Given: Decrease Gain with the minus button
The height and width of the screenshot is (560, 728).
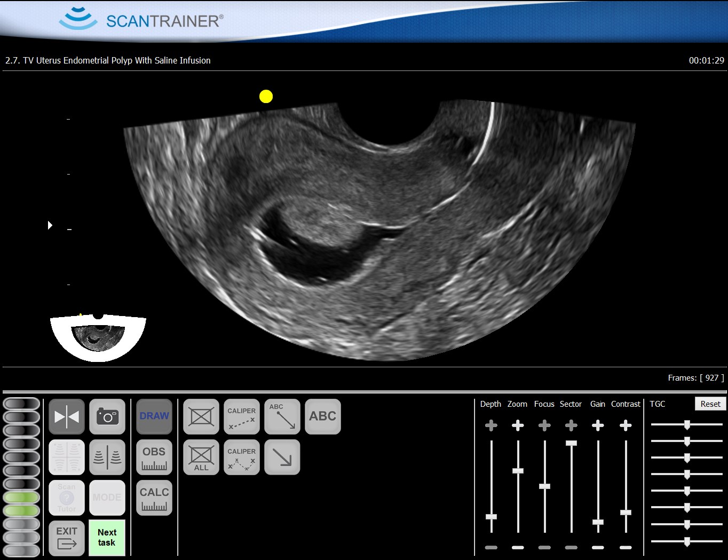Looking at the screenshot, I should [x=598, y=547].
